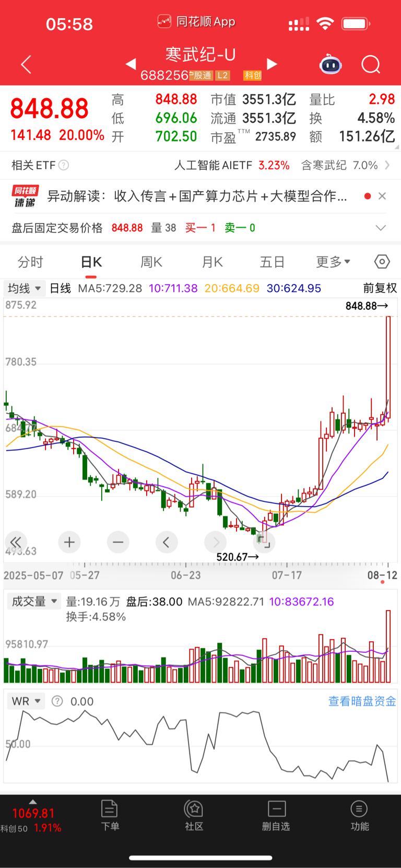Viewport: 401px width, 868px height.
Task: Switch to 月K chart tab
Action: click(x=213, y=262)
